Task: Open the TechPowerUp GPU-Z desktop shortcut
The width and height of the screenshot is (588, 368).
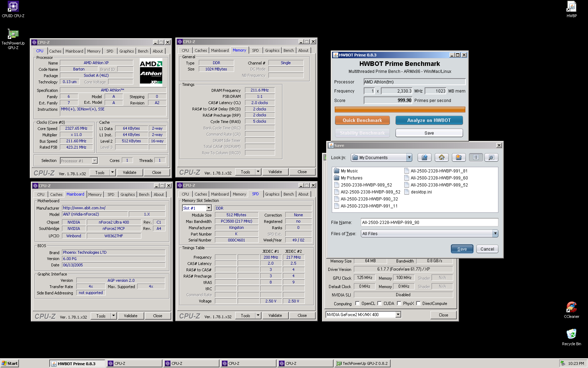Action: pos(13,39)
